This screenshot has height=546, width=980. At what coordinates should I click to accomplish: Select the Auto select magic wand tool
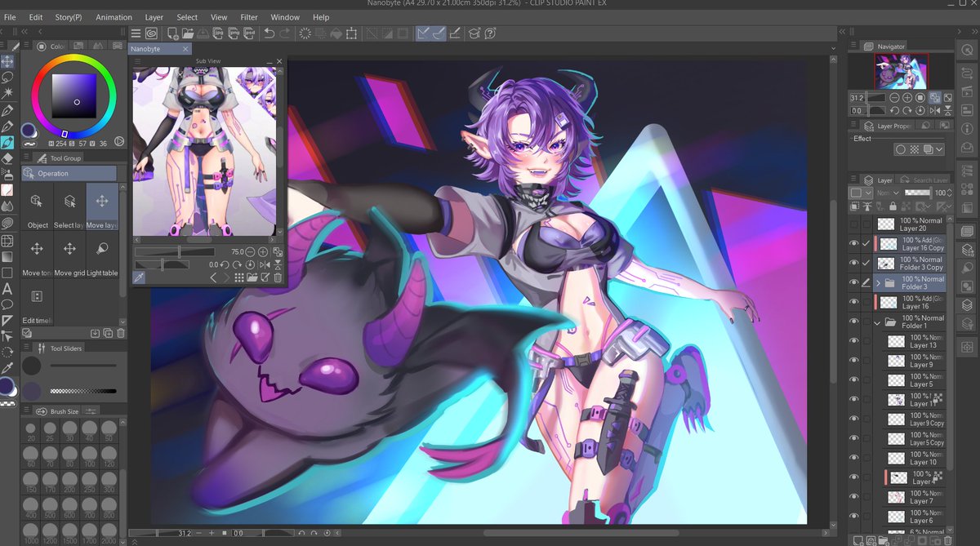coord(7,94)
